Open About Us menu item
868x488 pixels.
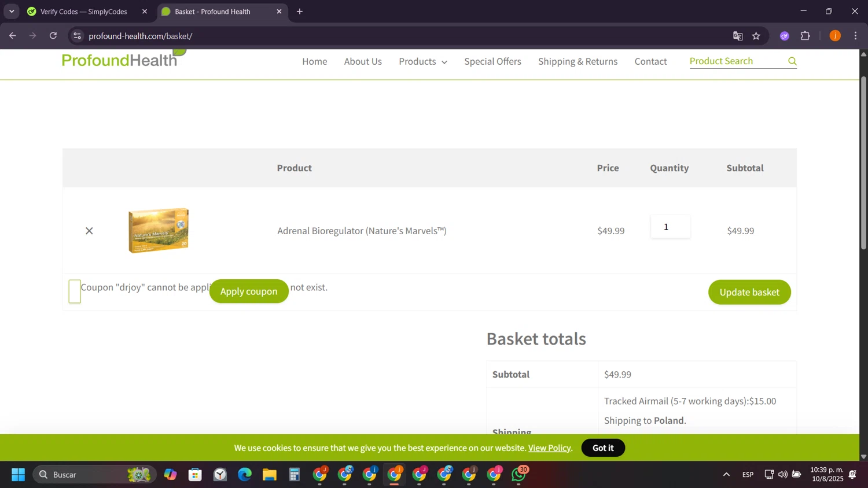pyautogui.click(x=363, y=61)
